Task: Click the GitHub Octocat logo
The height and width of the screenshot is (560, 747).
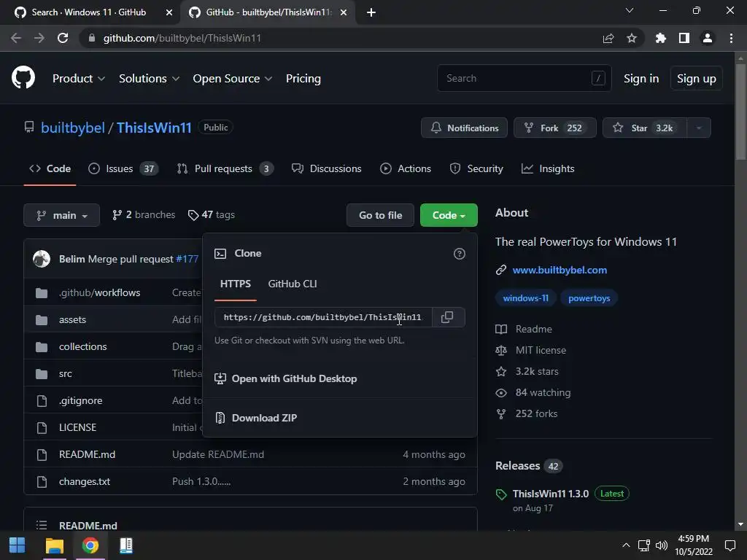Action: click(x=23, y=77)
